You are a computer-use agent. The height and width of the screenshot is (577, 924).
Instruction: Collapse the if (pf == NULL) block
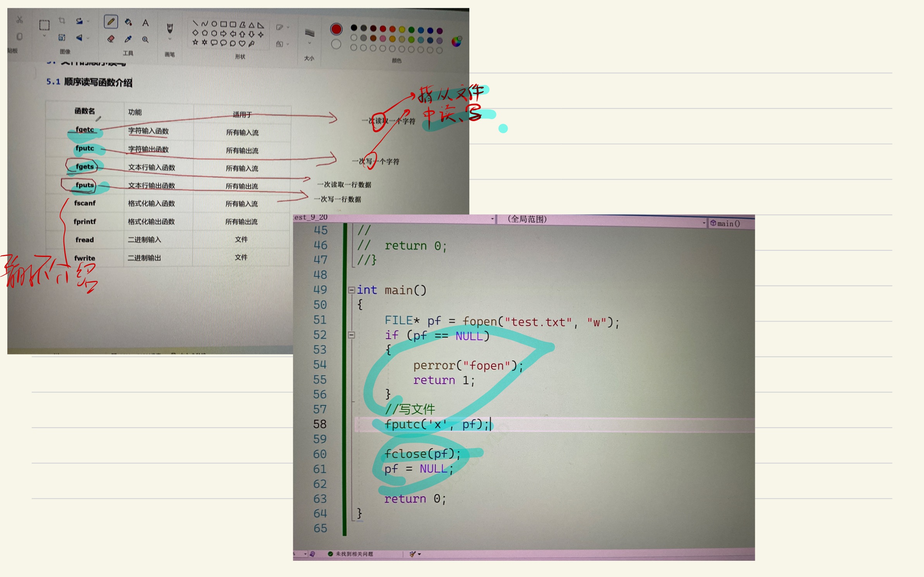coord(351,335)
